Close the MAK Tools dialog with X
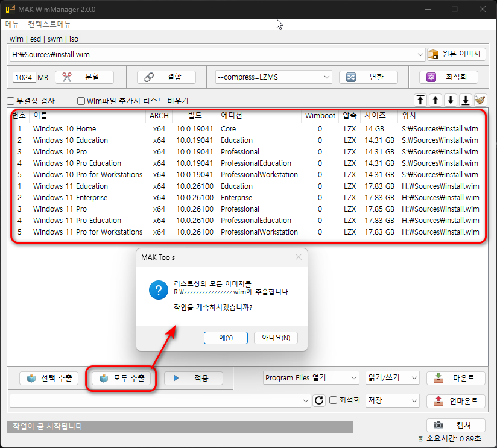The image size is (497, 448). pos(299,257)
